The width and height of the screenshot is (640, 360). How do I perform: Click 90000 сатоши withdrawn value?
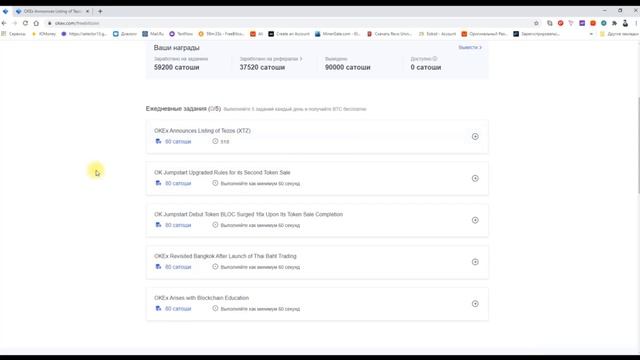point(348,67)
